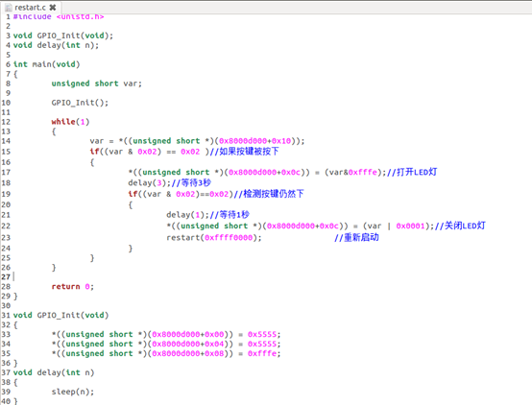Click "int main(void)" on line 6

(46, 64)
